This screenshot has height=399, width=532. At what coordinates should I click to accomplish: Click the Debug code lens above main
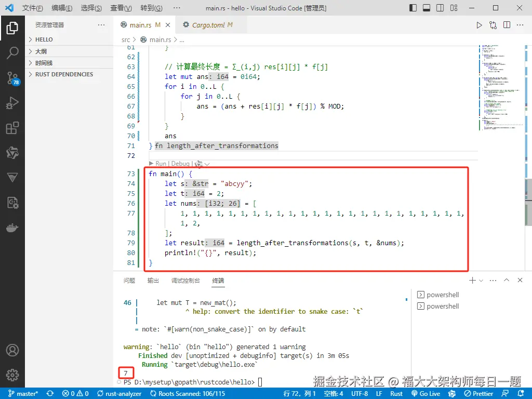point(180,164)
